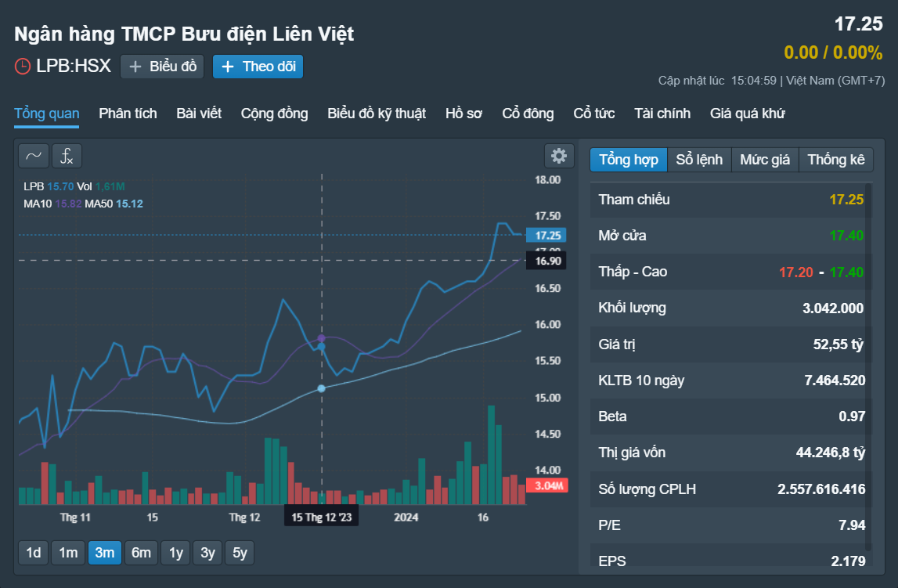
Task: Select the Tổng hợp panel tab
Action: 629,160
